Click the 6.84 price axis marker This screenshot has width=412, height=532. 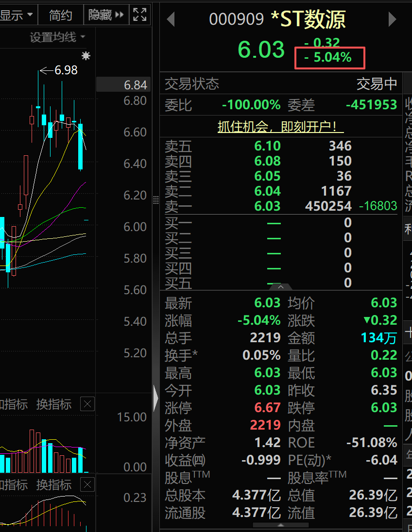[135, 85]
